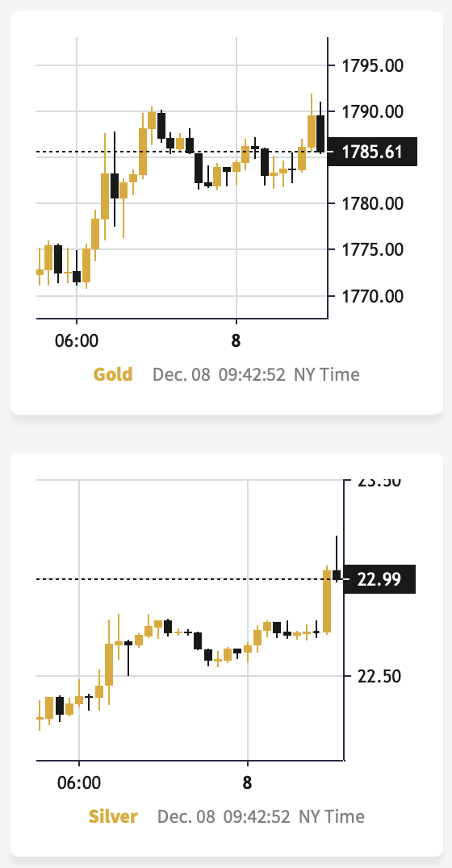Select the 22.99 current silver price tag

[x=379, y=579]
